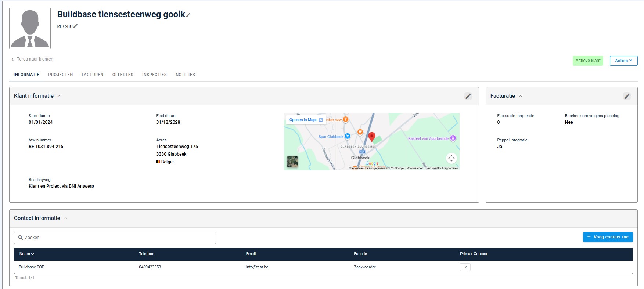Click the Functie column header
Screen dimensions: 644x289
pos(360,254)
